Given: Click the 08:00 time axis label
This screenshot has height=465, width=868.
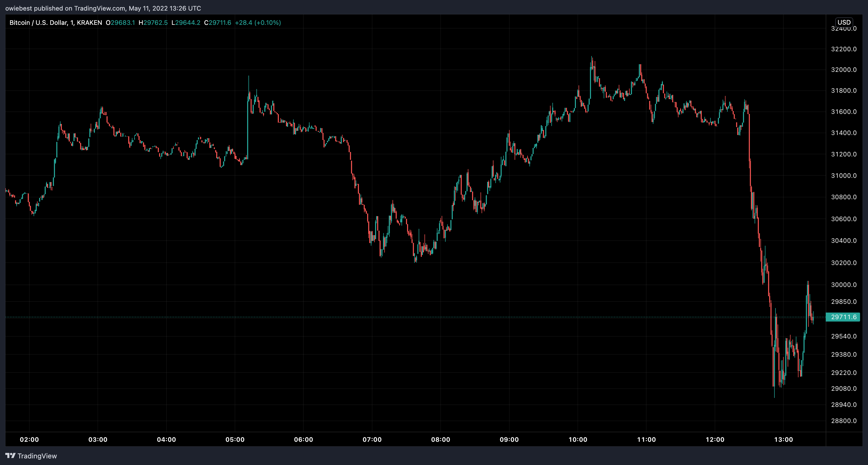Looking at the screenshot, I should (x=441, y=439).
